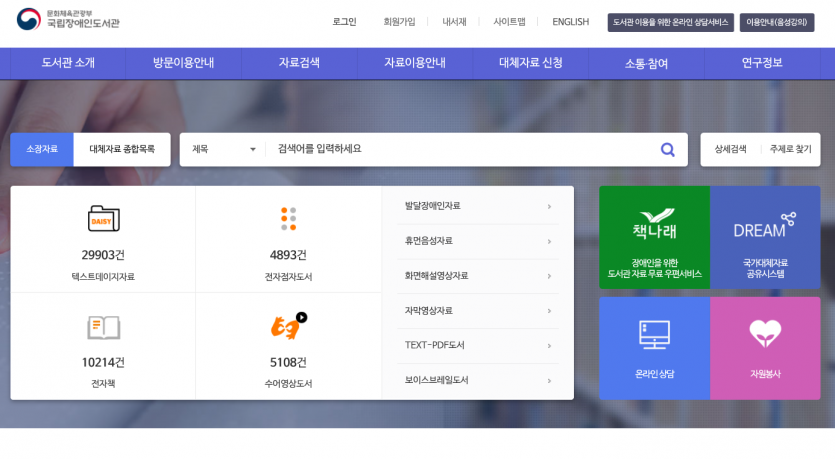This screenshot has height=459, width=835.
Task: Open 상세검색 advanced search
Action: pyautogui.click(x=730, y=150)
